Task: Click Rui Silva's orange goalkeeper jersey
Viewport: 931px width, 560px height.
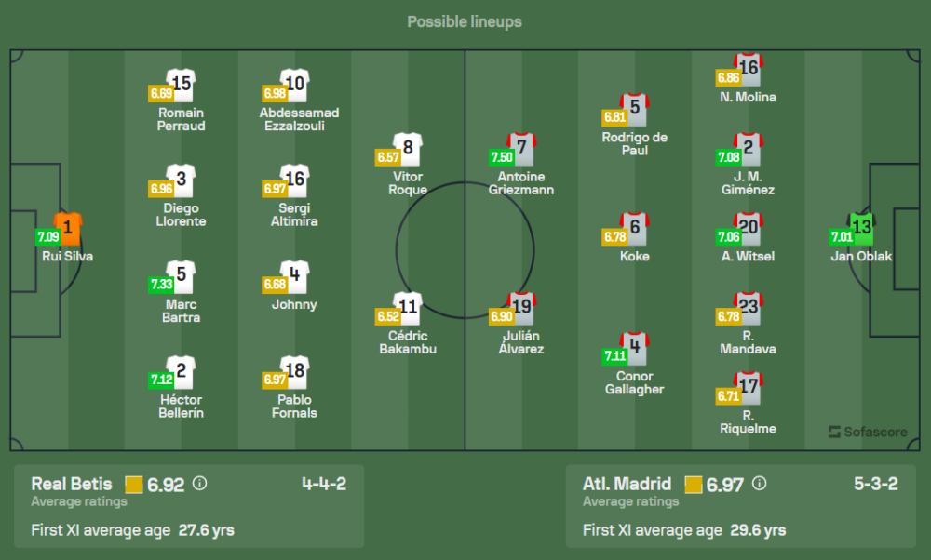Action: (68, 227)
